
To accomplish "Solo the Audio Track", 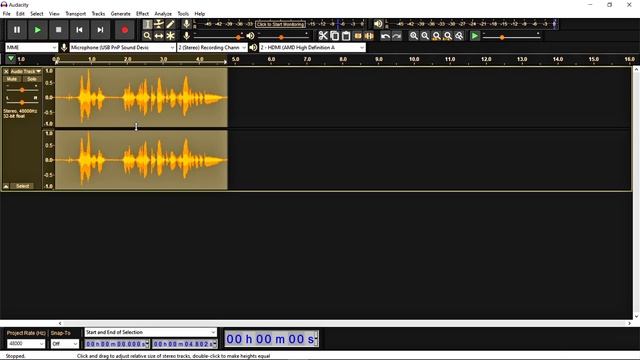I will 31,79.
